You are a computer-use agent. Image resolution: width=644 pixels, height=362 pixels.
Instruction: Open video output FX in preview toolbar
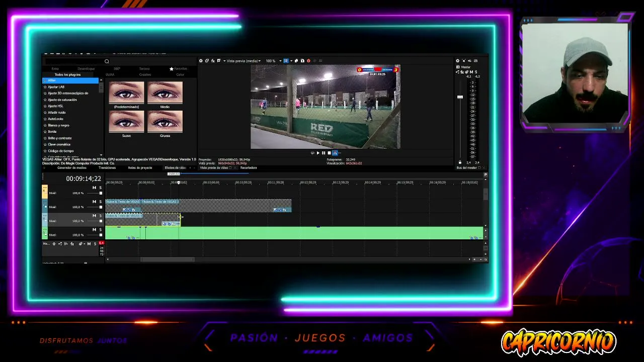pos(213,61)
